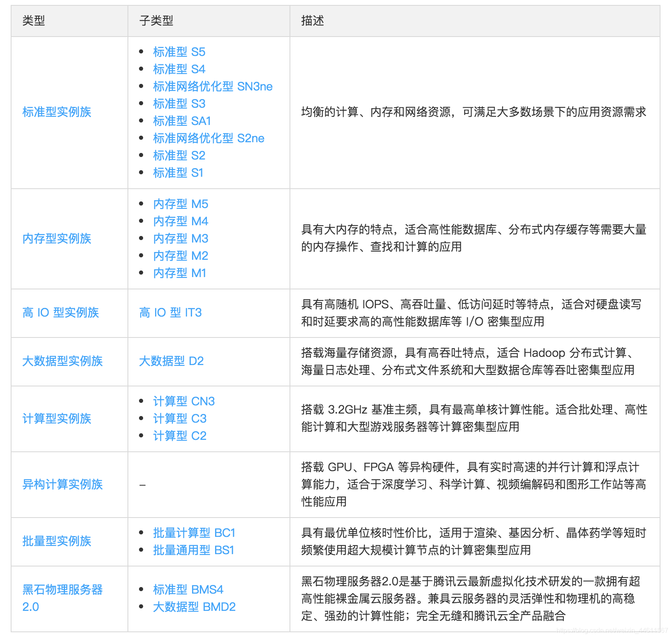Open the 标准型 S5 link
This screenshot has width=672, height=638.
coord(179,52)
